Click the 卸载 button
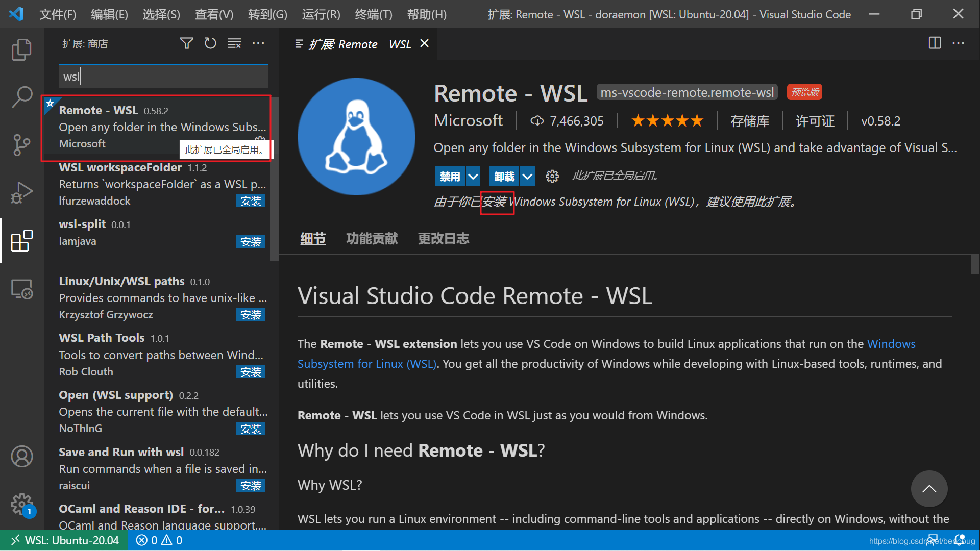The height and width of the screenshot is (551, 980). 504,177
